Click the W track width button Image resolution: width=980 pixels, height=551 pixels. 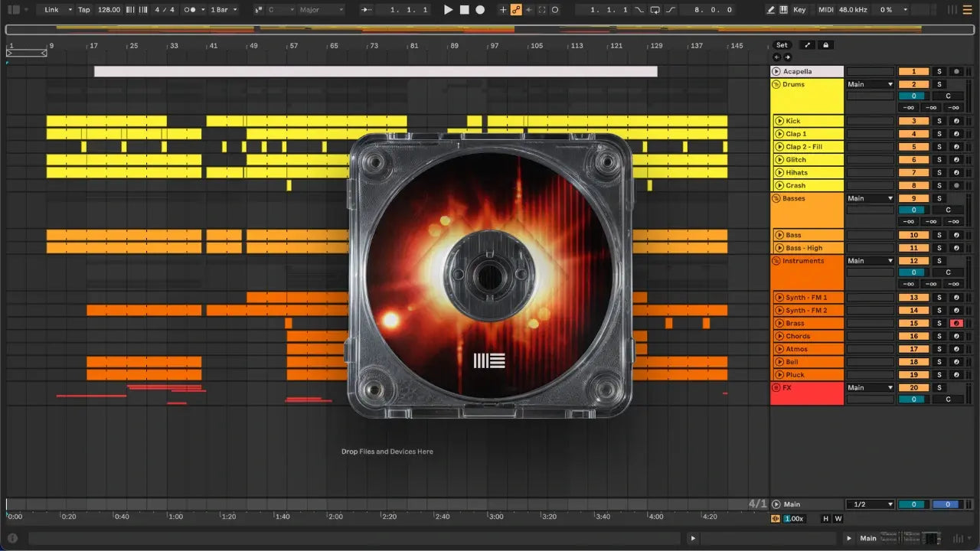tap(838, 519)
